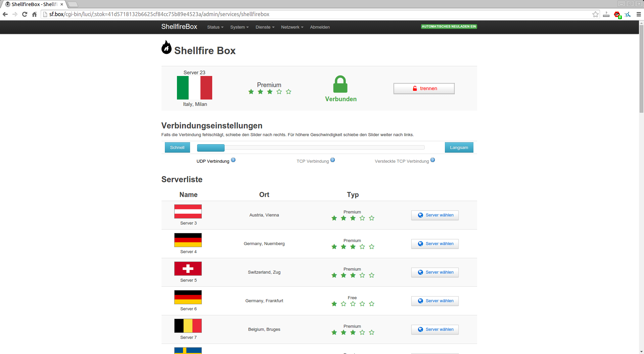Click the browser forward arrow
Image resolution: width=644 pixels, height=354 pixels.
(15, 14)
